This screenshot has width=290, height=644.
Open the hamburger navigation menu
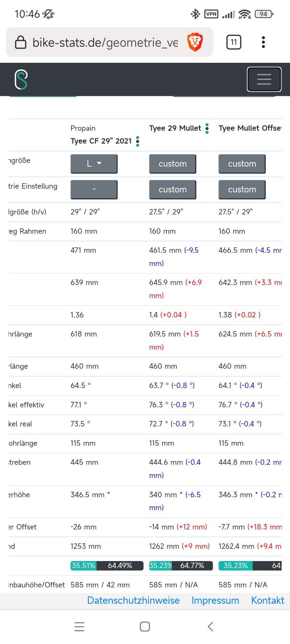264,79
